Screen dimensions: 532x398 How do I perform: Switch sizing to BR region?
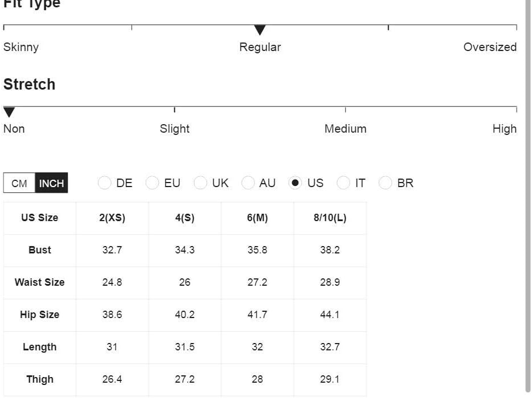[385, 183]
